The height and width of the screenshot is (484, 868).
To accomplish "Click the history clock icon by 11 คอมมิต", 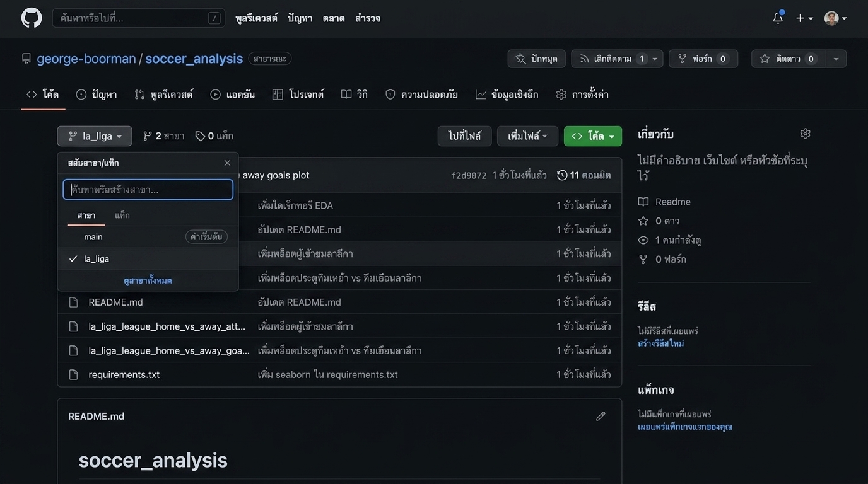I will (x=562, y=175).
